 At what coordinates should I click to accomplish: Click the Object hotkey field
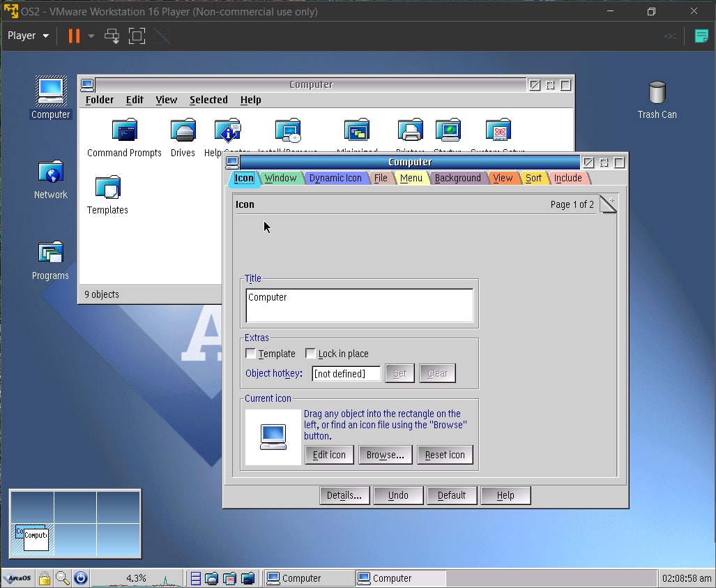click(346, 373)
